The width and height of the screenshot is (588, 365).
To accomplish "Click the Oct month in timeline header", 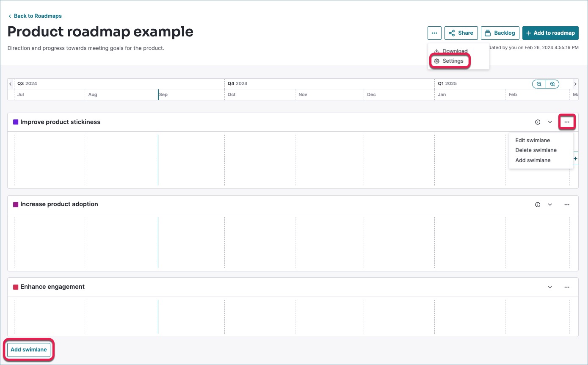I will (232, 94).
